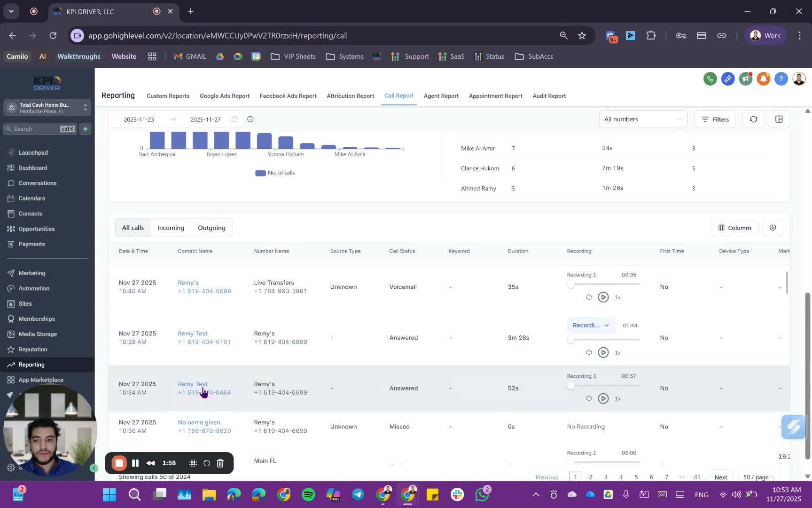Restart the screen recording
The height and width of the screenshot is (508, 812).
click(x=207, y=463)
